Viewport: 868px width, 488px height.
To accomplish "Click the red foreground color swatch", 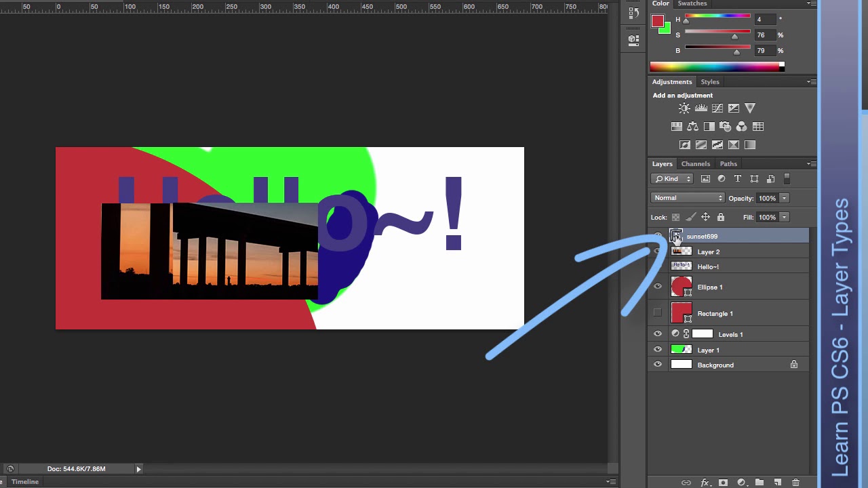I will pyautogui.click(x=657, y=21).
